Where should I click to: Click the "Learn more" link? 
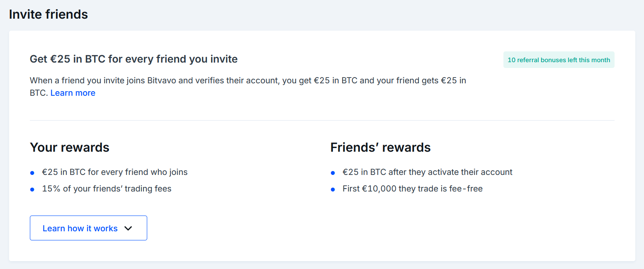pos(73,93)
